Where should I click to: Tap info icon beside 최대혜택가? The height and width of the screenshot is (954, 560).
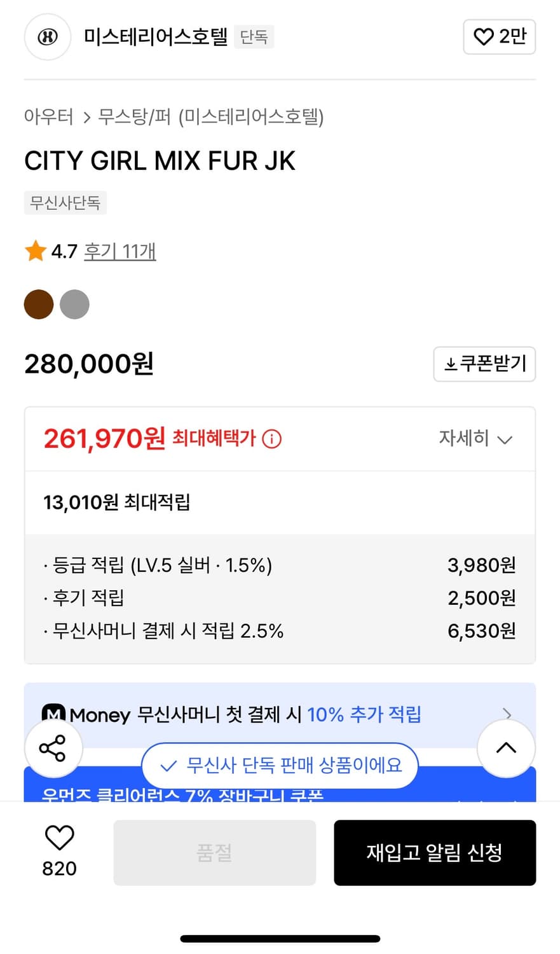coord(272,439)
